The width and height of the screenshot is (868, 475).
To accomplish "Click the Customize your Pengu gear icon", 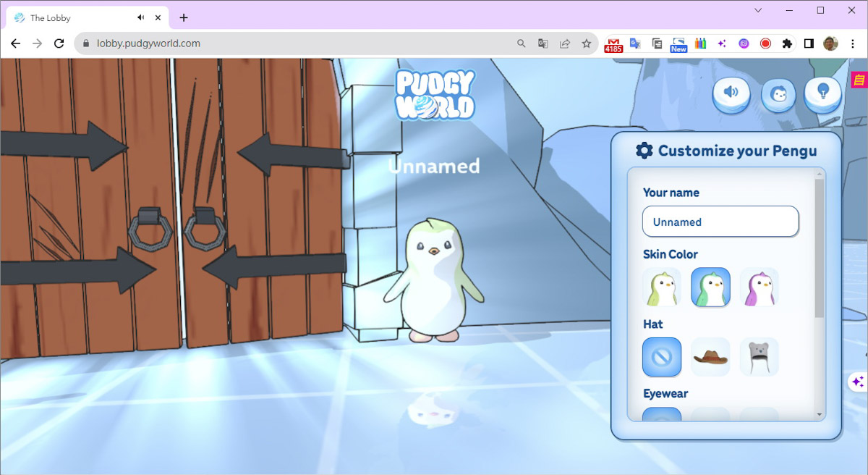I will click(644, 151).
